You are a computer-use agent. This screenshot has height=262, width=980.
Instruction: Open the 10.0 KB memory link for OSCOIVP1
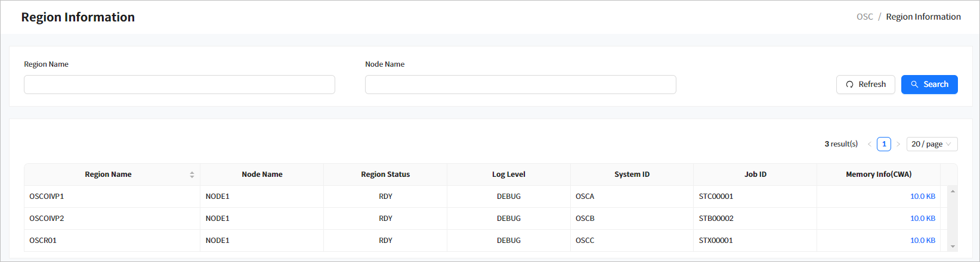[x=922, y=196]
